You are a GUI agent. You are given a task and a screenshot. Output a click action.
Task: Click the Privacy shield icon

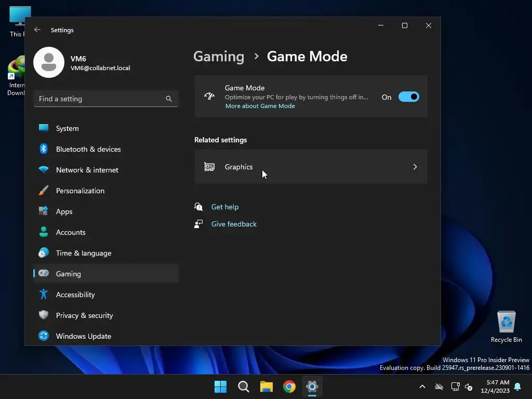pos(44,315)
